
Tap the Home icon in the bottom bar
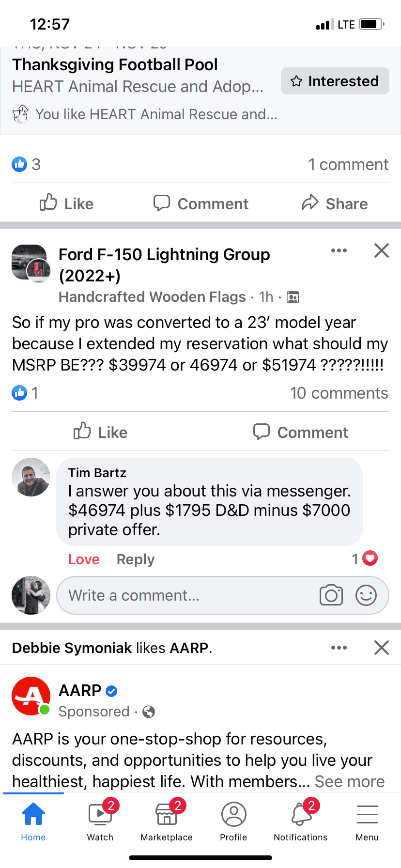(33, 820)
